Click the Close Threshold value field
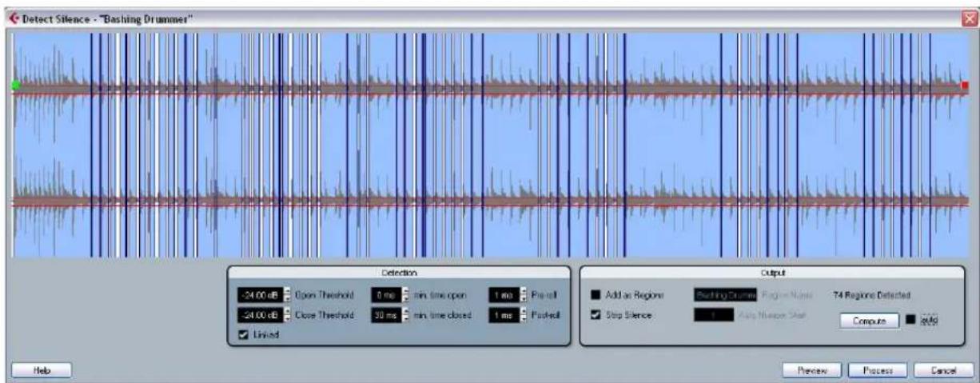 pyautogui.click(x=261, y=315)
